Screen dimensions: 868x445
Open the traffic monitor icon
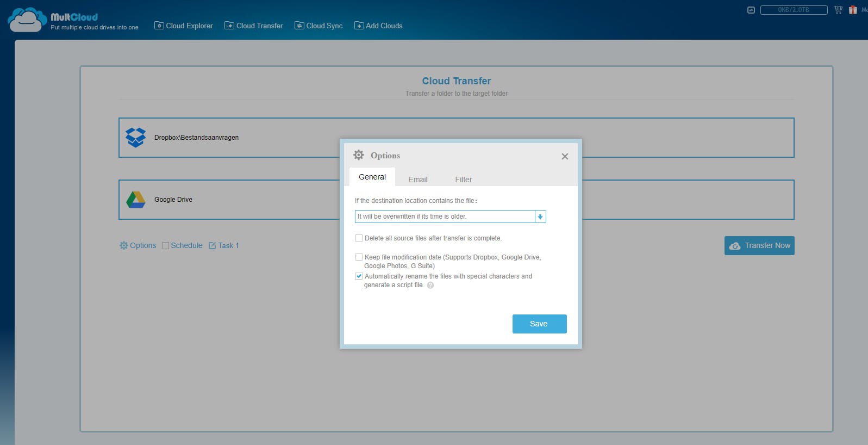tap(751, 10)
